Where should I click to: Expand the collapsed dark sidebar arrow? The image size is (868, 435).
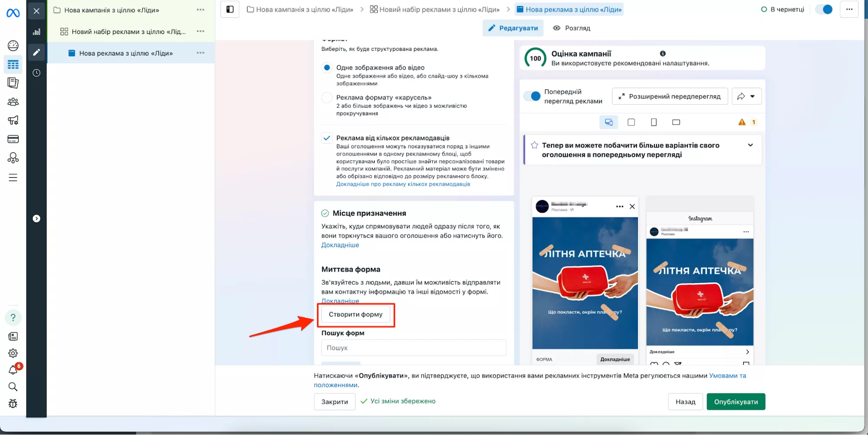click(x=36, y=218)
